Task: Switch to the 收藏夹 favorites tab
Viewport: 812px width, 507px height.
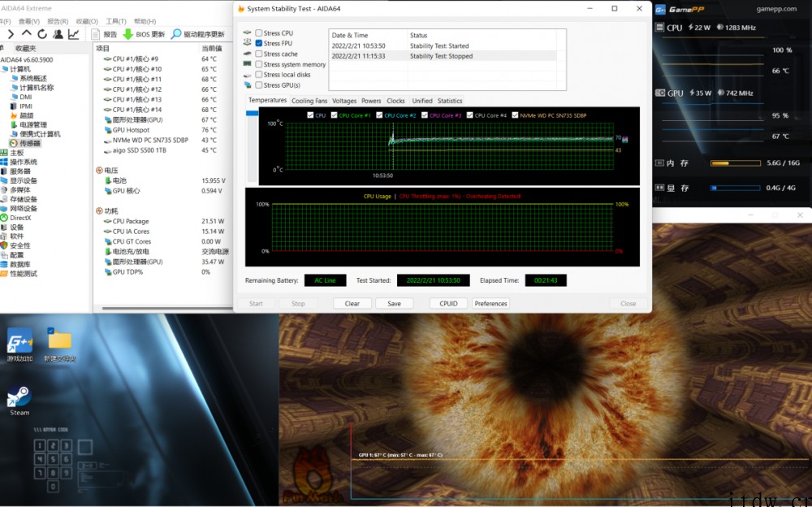Action: [25, 48]
